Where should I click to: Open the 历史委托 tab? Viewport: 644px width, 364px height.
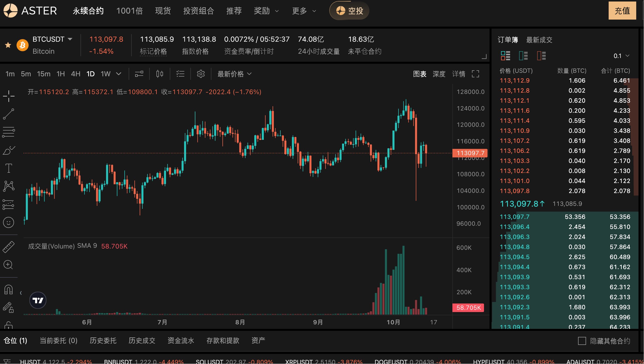click(103, 340)
